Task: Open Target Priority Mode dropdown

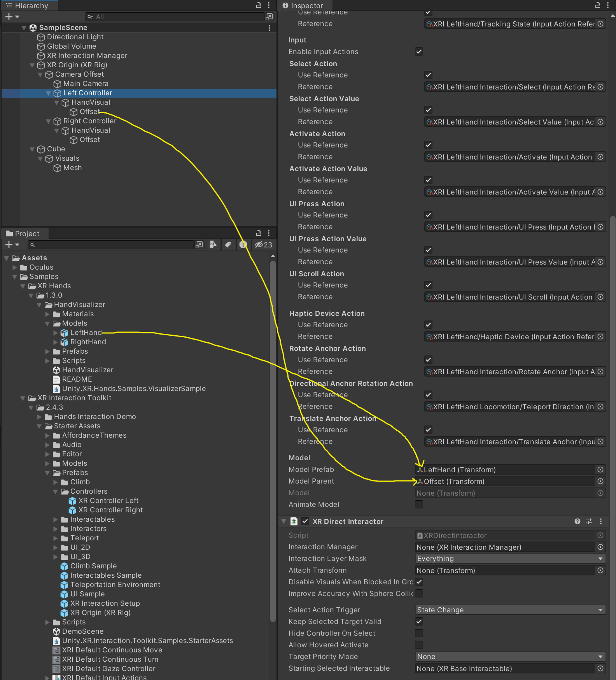Action: click(510, 657)
